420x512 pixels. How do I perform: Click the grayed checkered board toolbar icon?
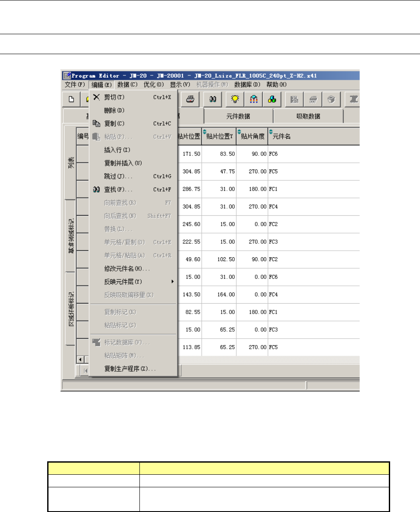294,99
